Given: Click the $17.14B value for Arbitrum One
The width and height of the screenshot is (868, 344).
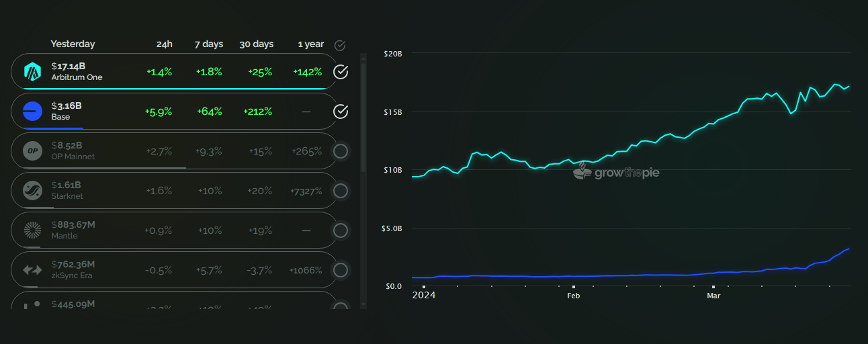Looking at the screenshot, I should (69, 67).
